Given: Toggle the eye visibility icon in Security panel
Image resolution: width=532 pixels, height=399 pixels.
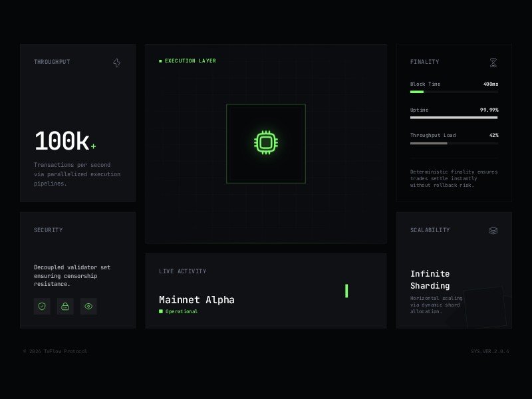Looking at the screenshot, I should click(x=88, y=307).
